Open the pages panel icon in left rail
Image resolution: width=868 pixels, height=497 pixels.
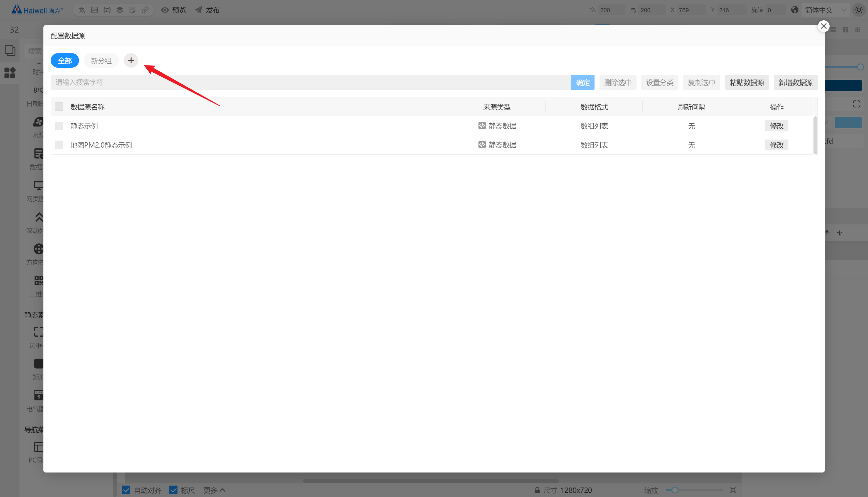10,50
